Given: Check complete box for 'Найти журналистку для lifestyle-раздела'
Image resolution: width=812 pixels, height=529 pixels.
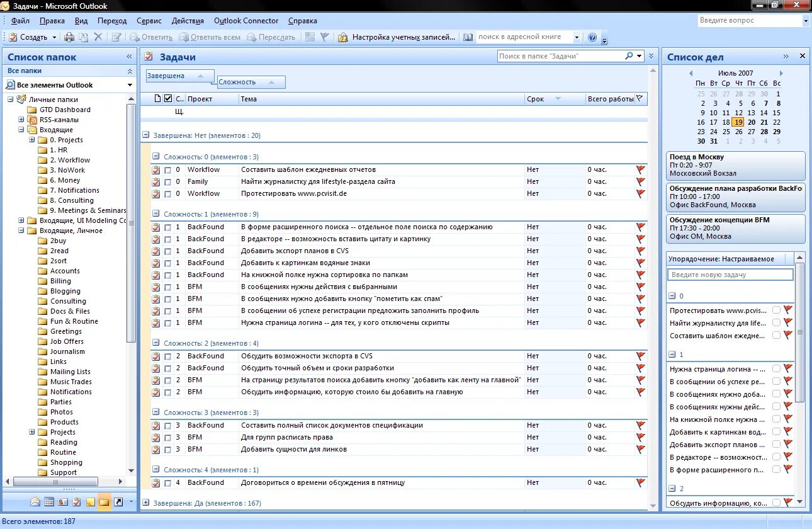Looking at the screenshot, I should (x=167, y=182).
